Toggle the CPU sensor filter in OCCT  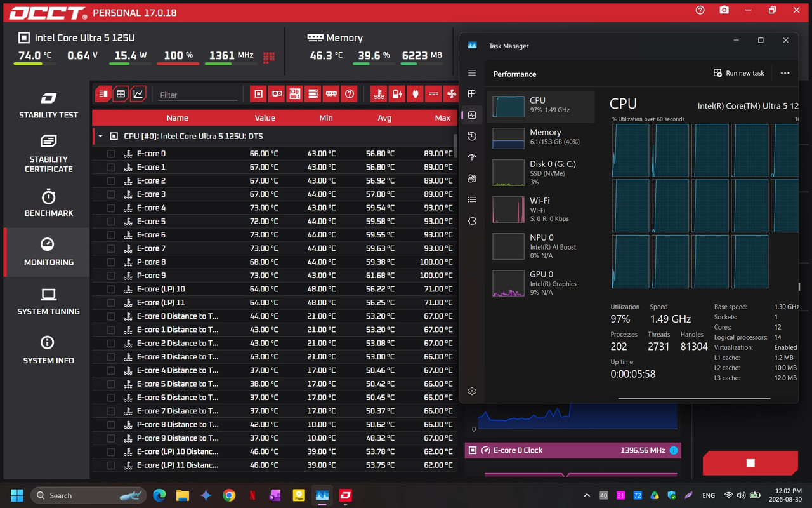(x=258, y=94)
